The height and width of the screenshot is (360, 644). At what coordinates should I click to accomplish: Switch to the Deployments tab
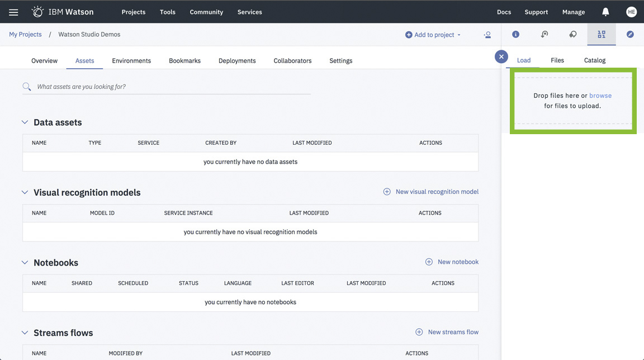click(x=237, y=61)
